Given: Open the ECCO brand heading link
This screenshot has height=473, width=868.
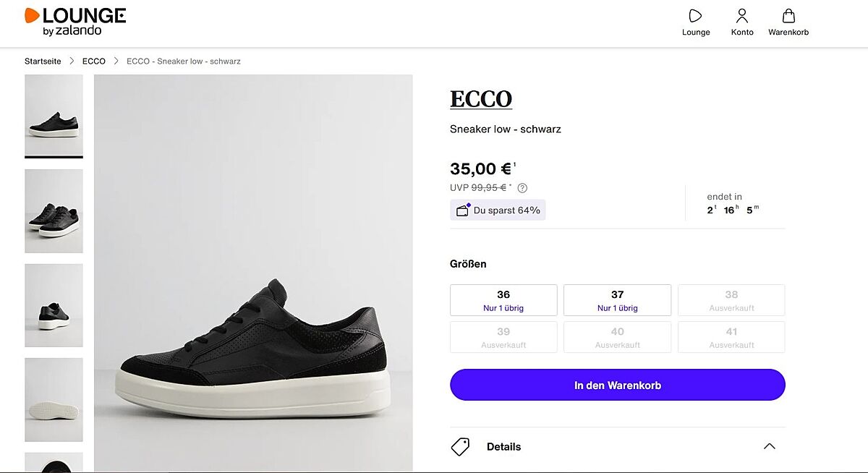Looking at the screenshot, I should coord(481,99).
